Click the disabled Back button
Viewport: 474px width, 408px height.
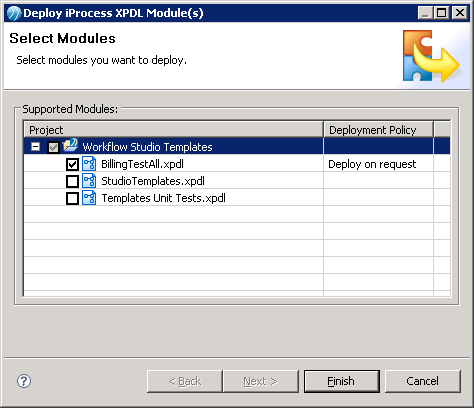[x=185, y=381]
